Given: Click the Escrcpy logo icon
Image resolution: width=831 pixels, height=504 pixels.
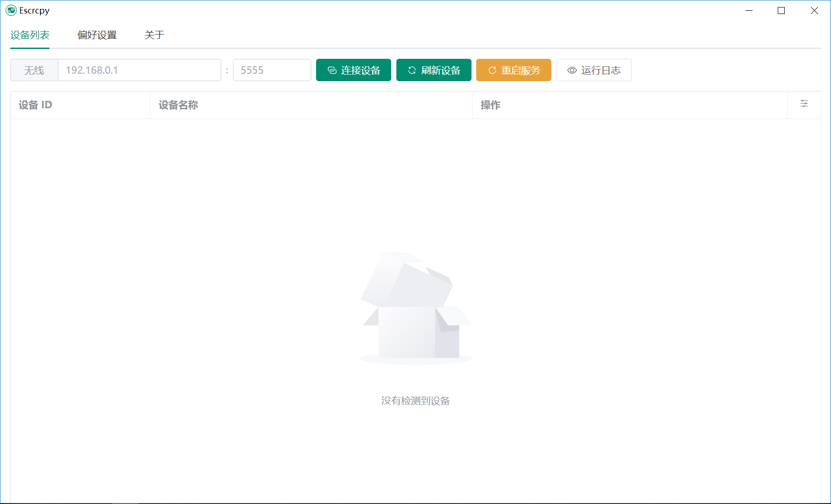Looking at the screenshot, I should [11, 10].
